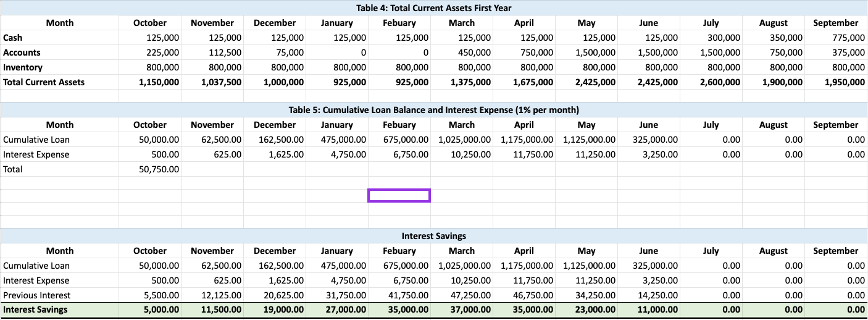Click the "Accounts" row label in Table 4
This screenshot has height=320, width=868.
pyautogui.click(x=22, y=53)
